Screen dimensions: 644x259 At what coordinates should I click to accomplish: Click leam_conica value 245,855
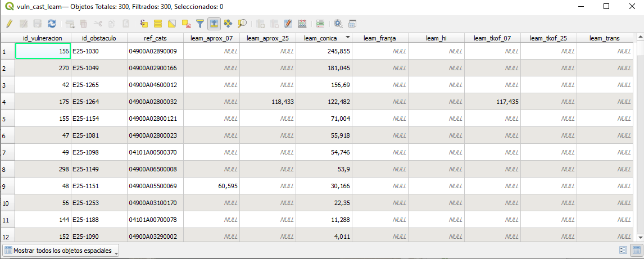coord(324,51)
